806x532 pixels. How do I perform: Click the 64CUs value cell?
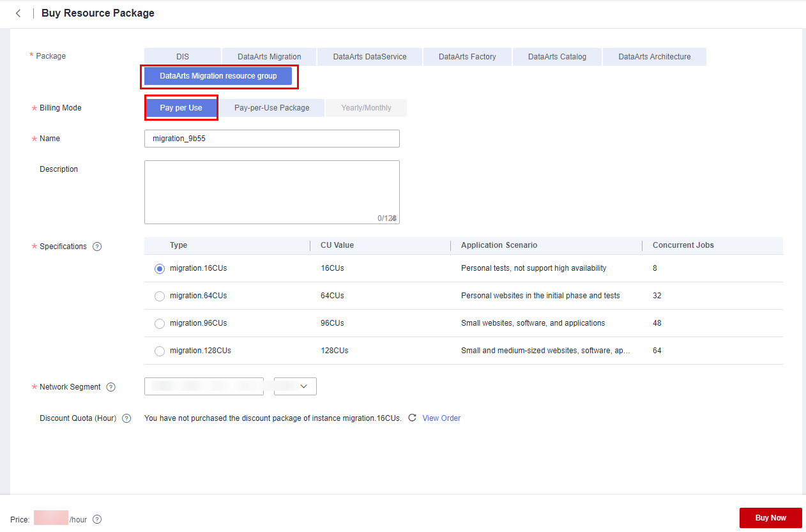pos(332,296)
